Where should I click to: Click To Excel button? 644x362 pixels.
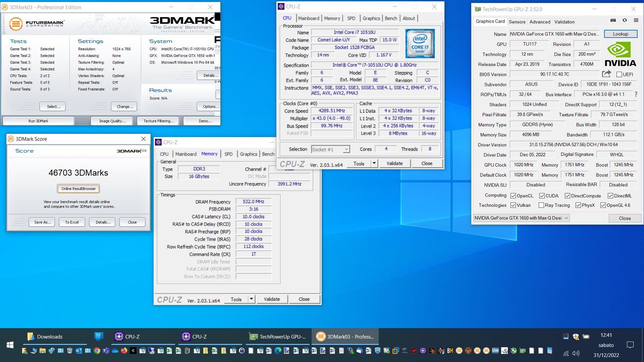tap(72, 222)
